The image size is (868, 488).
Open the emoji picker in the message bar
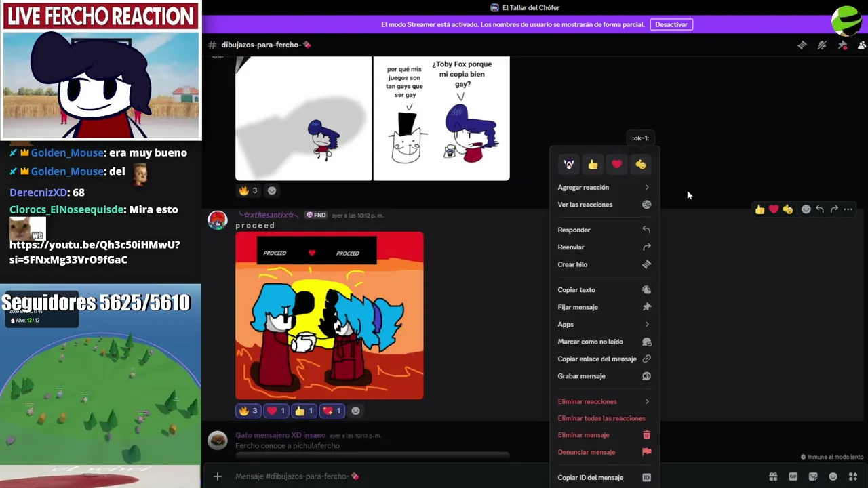pos(833,476)
